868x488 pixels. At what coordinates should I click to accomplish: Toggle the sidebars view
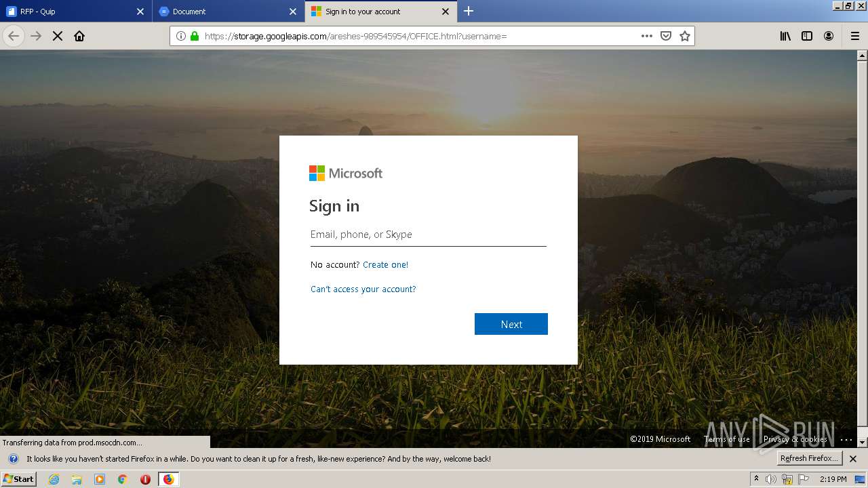(807, 36)
